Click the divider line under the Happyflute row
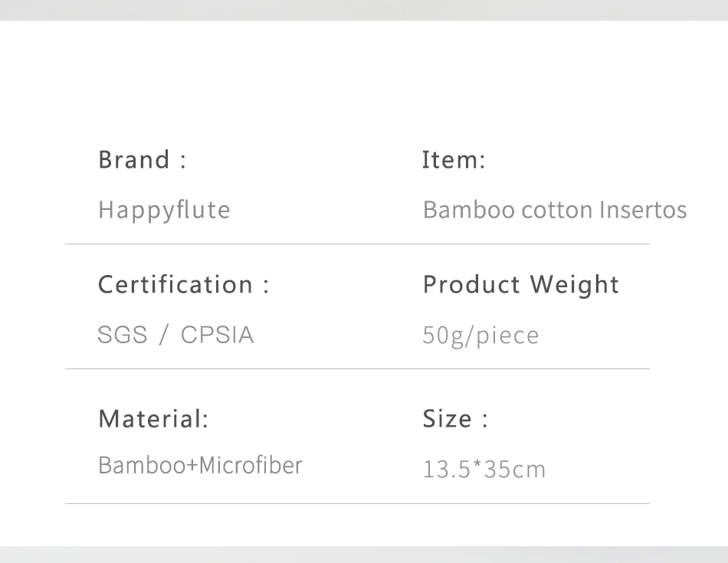The image size is (728, 563). click(357, 244)
